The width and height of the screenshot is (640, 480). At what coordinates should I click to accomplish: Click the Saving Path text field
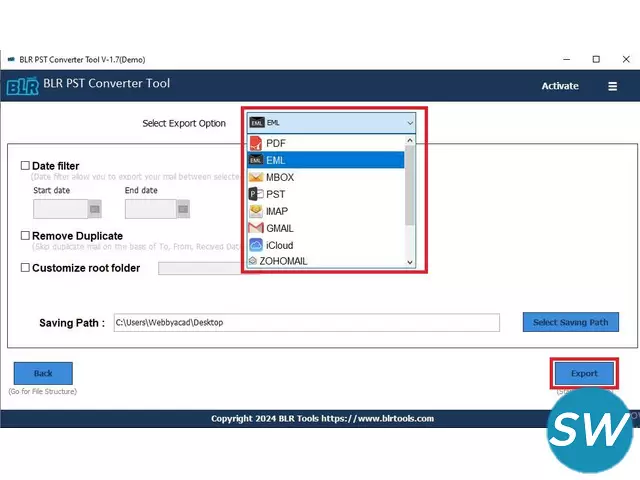(x=305, y=322)
